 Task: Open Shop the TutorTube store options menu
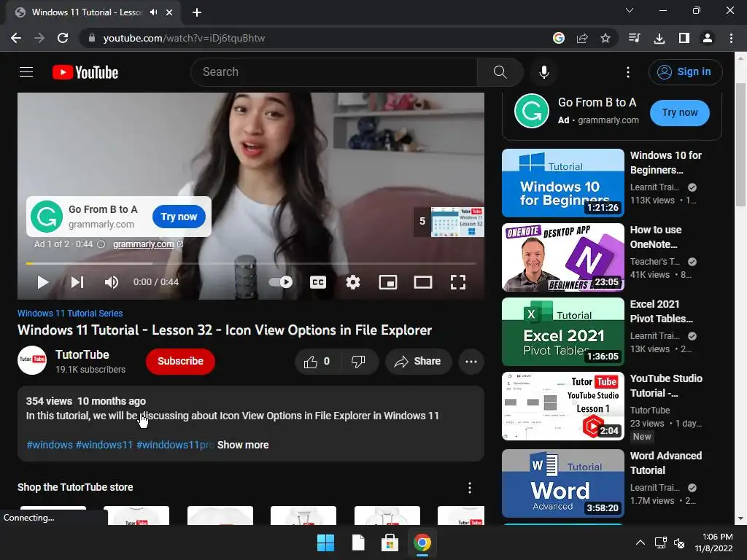[470, 488]
